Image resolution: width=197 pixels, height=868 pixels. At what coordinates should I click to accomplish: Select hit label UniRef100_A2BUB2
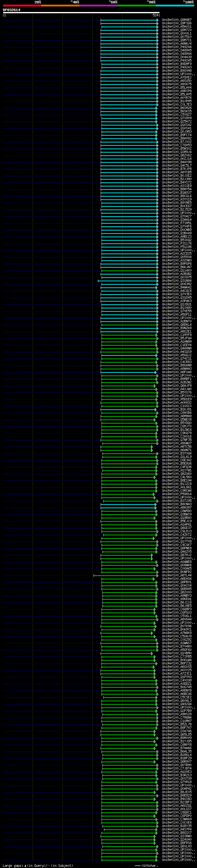(177, 274)
